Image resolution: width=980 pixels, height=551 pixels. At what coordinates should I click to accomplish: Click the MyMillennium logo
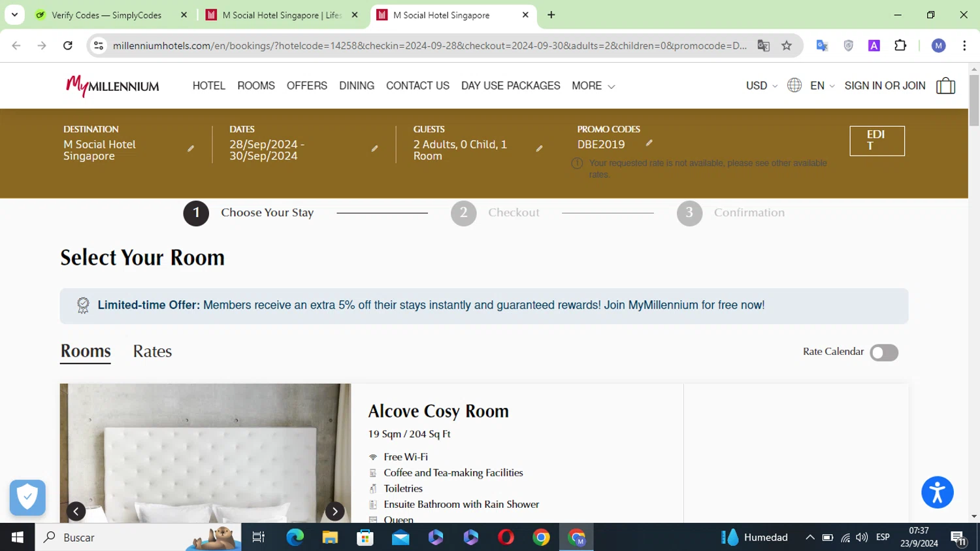pyautogui.click(x=112, y=86)
